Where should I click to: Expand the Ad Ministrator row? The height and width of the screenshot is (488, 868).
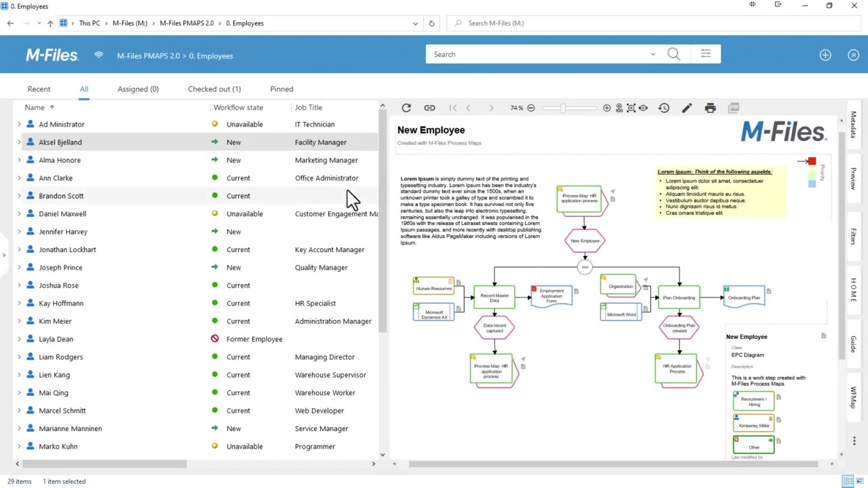[19, 124]
